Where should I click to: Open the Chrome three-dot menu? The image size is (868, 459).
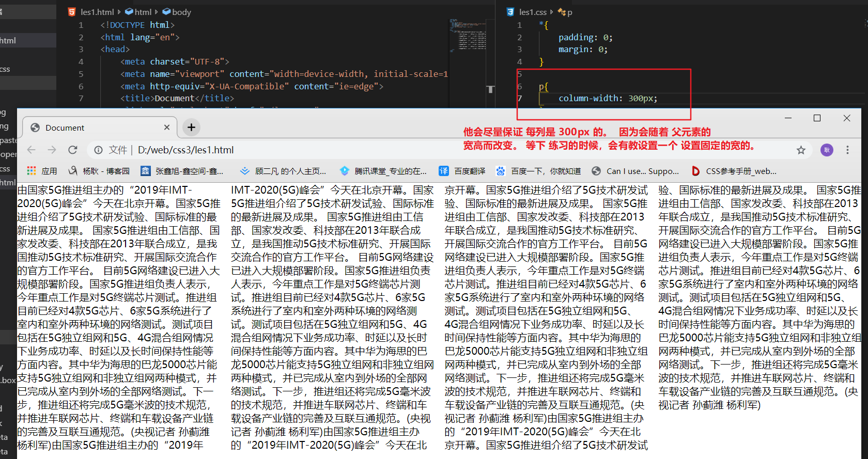(847, 150)
